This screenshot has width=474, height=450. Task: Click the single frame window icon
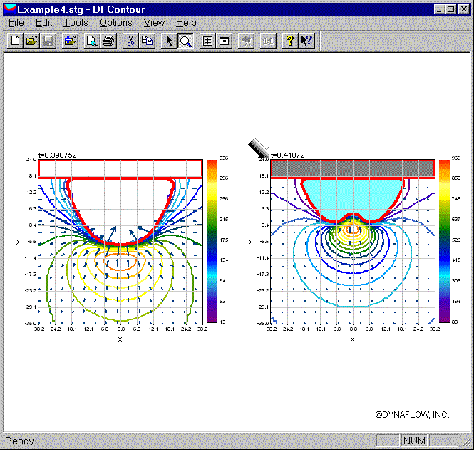pyautogui.click(x=224, y=41)
